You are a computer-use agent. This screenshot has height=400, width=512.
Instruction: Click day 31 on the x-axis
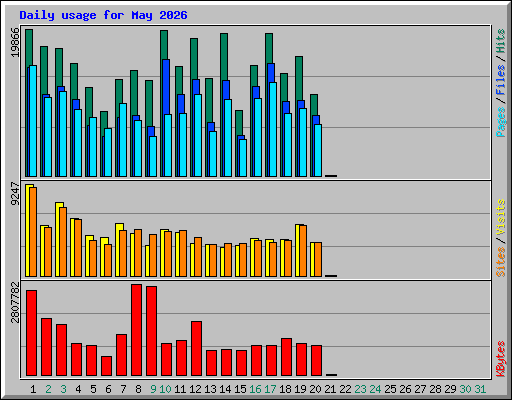click(x=480, y=389)
